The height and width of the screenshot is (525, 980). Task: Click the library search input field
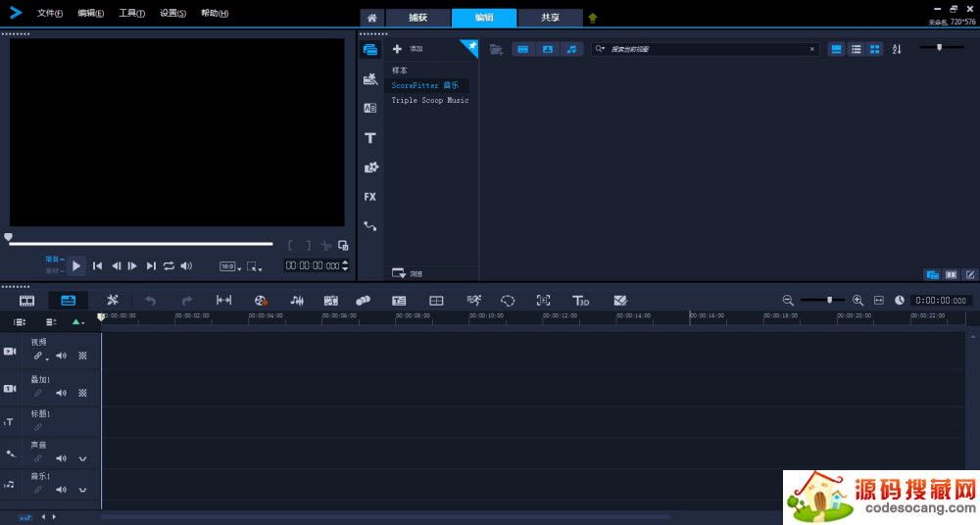coord(708,49)
